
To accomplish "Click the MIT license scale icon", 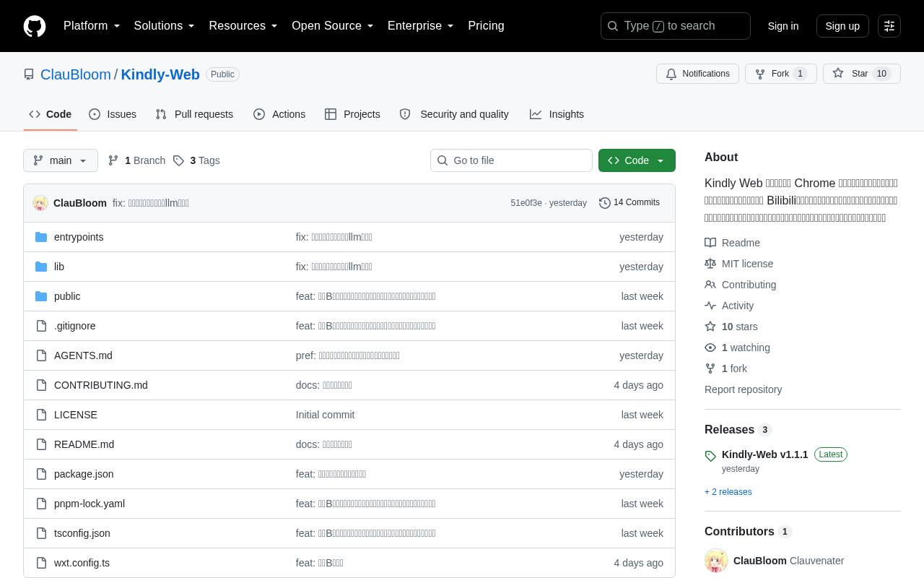I will 710,264.
